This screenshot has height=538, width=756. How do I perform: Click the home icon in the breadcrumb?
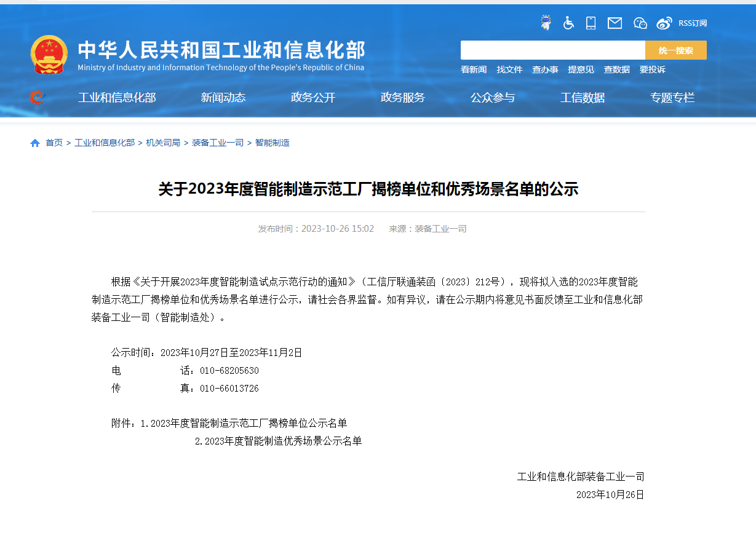coord(35,142)
